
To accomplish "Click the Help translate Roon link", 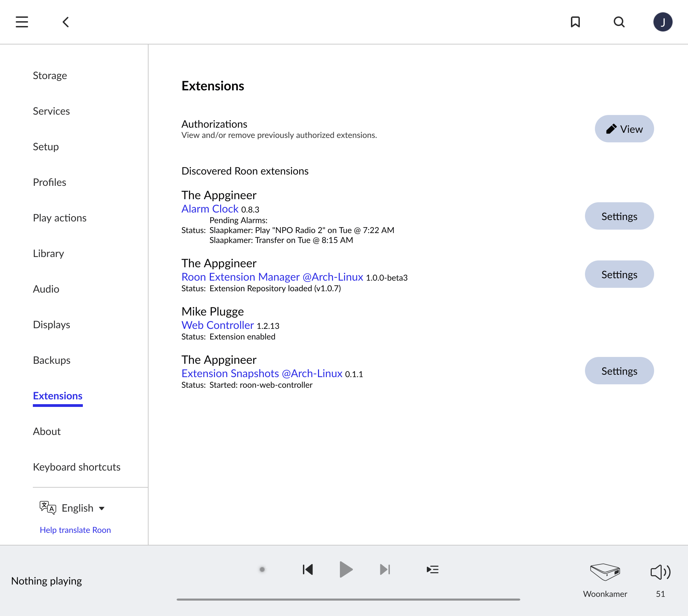I will [x=75, y=530].
